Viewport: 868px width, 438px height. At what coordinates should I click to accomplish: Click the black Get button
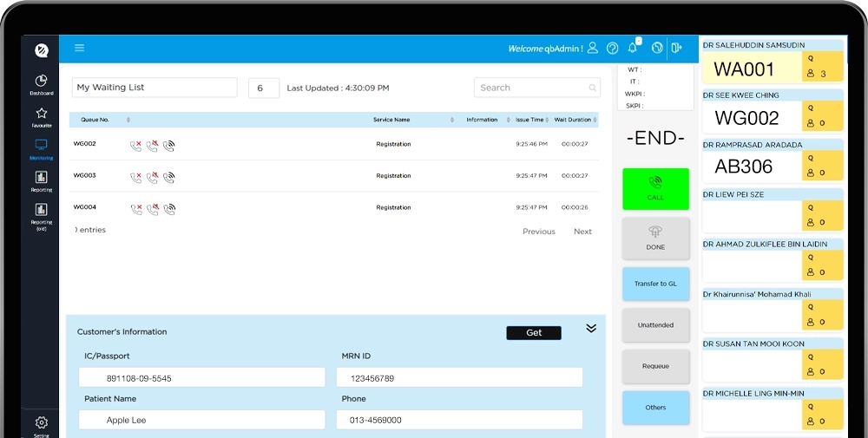click(x=534, y=333)
